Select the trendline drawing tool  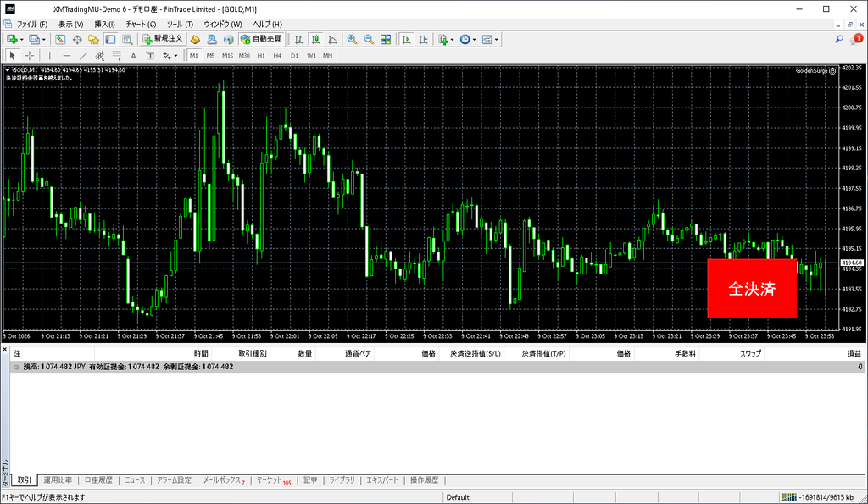[x=83, y=55]
